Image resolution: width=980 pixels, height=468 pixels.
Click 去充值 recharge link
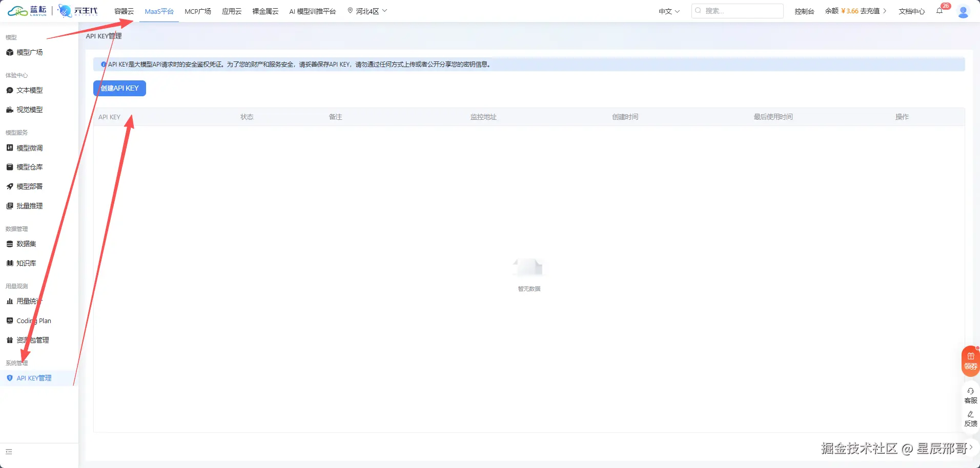click(x=873, y=11)
